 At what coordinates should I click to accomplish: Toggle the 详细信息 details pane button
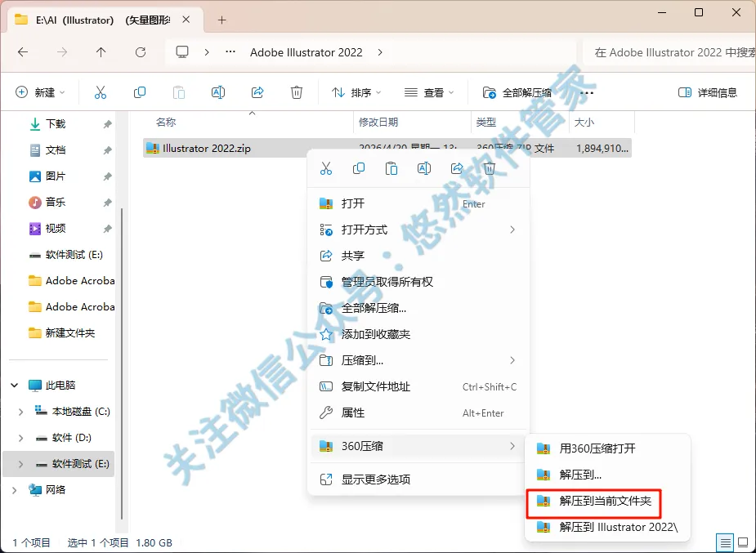coord(707,92)
